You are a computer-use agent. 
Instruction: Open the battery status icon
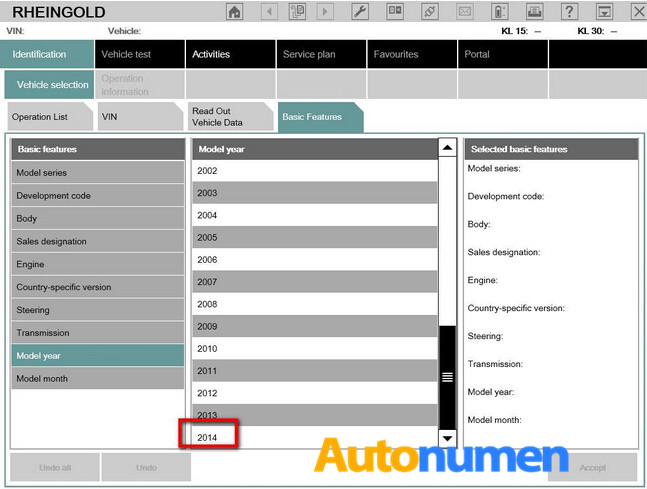pyautogui.click(x=499, y=12)
